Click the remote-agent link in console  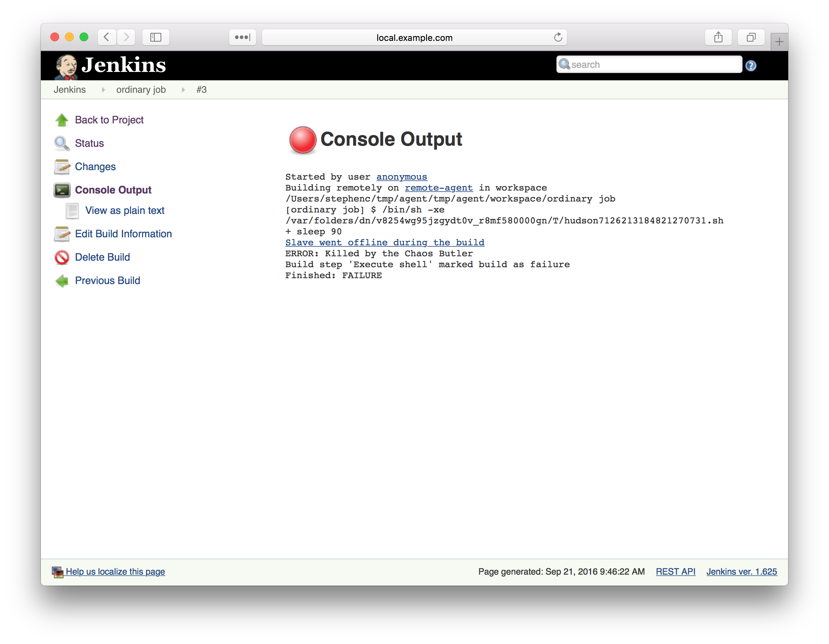439,188
